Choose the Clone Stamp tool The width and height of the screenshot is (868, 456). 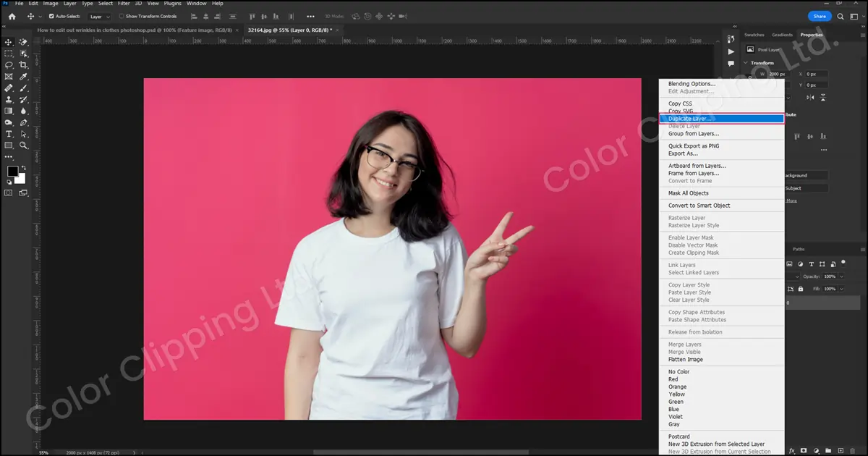[x=9, y=100]
